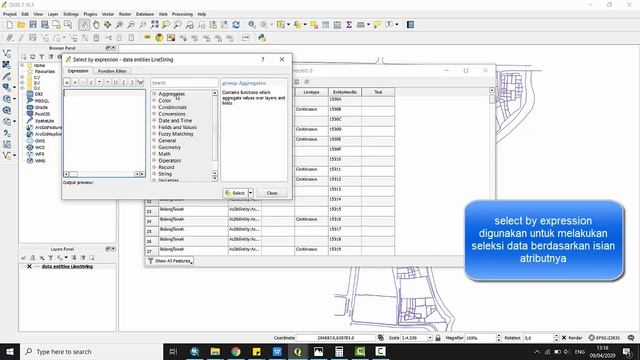Click the Add Vector Layer sidebar icon
This screenshot has width=640, height=360.
point(7,53)
